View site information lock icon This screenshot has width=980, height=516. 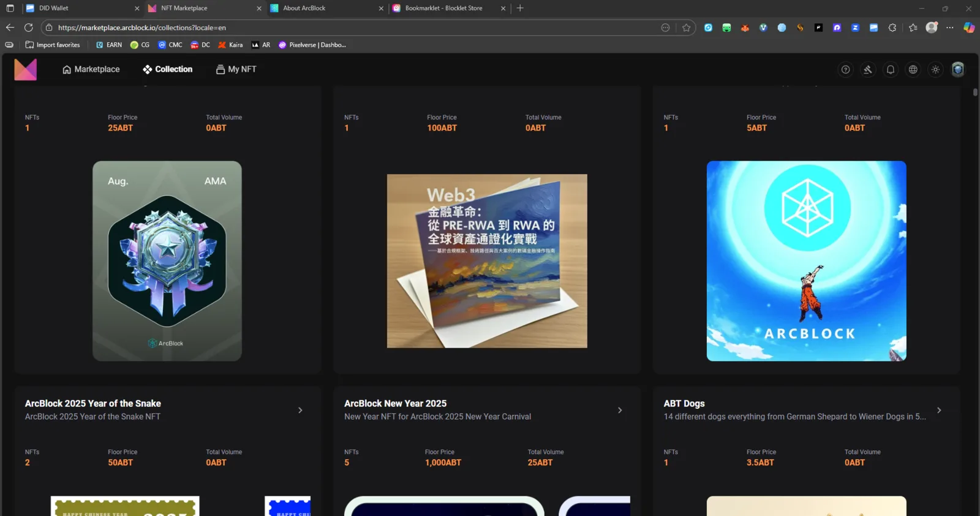pyautogui.click(x=49, y=28)
